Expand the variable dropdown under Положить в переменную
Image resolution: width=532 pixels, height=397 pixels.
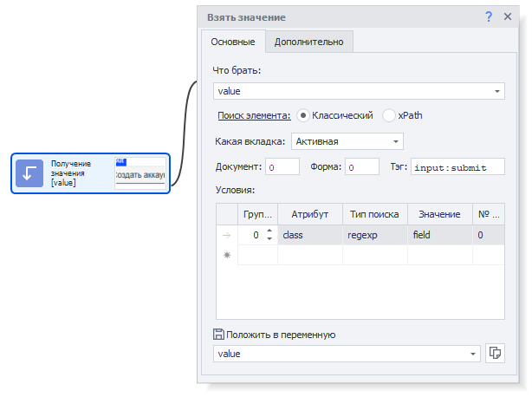click(473, 354)
